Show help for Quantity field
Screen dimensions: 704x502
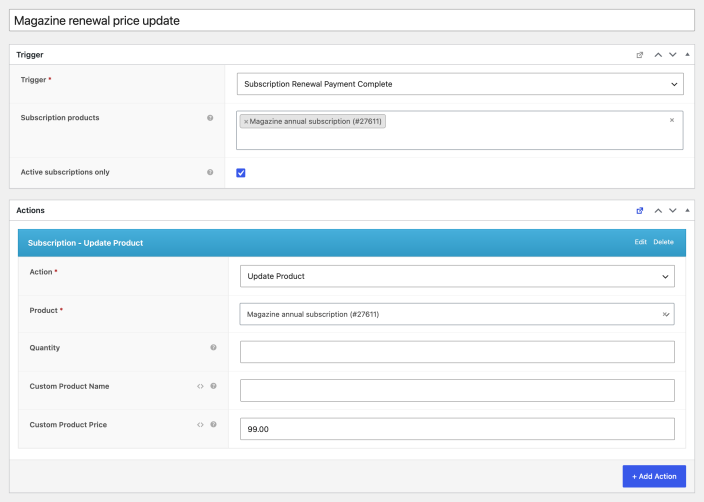pos(213,348)
